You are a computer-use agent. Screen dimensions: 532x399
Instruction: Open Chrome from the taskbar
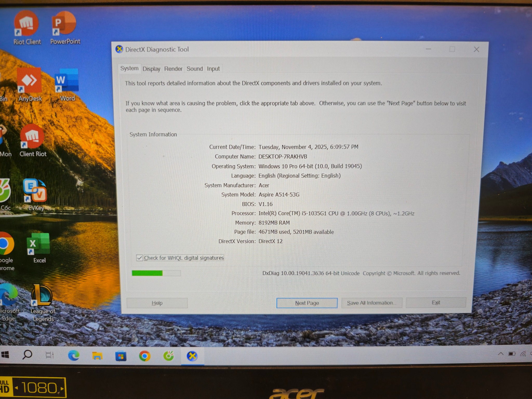point(144,356)
